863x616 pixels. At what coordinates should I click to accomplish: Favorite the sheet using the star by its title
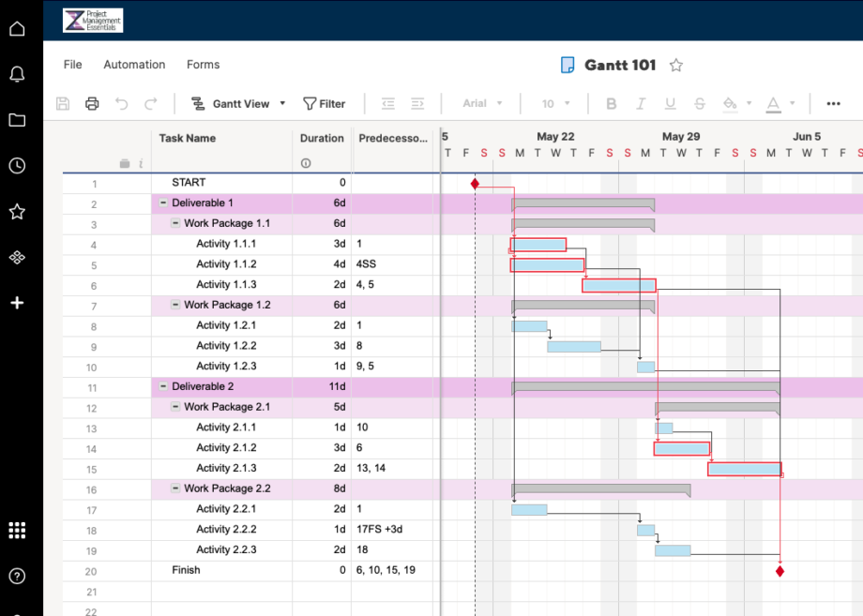[675, 65]
